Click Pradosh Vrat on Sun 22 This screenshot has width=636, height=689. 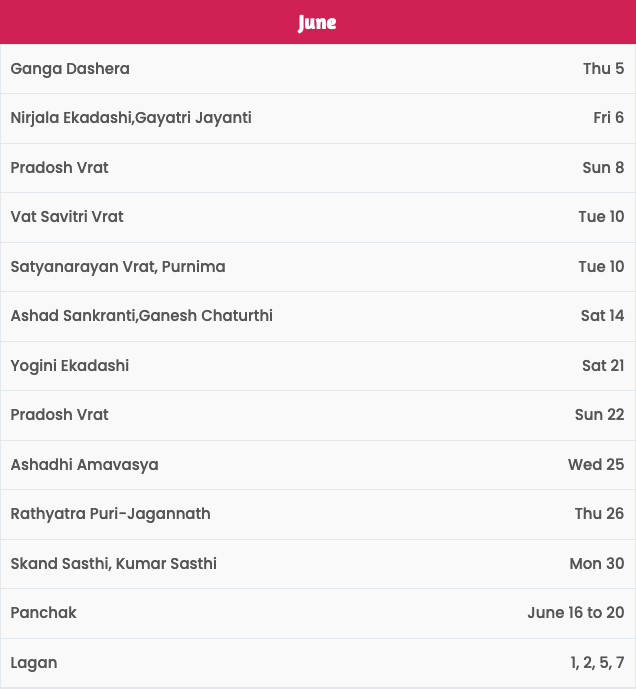pos(318,415)
